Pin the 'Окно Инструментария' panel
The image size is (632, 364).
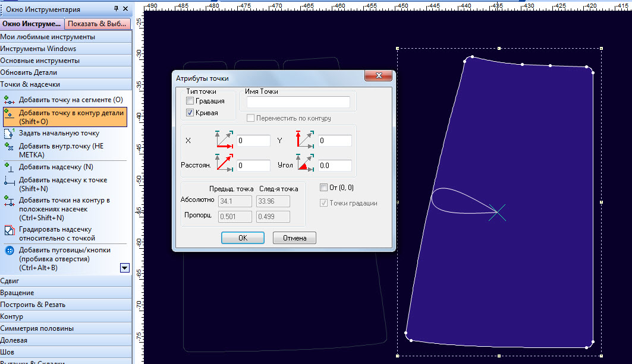point(116,8)
